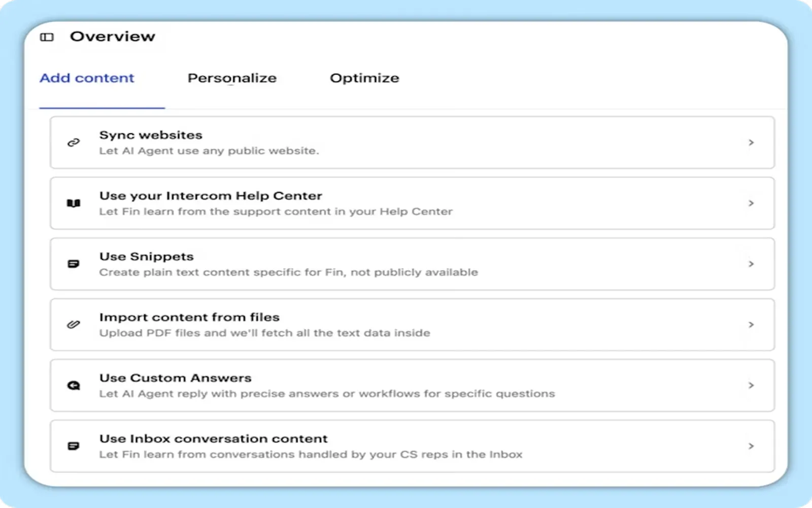Click the book icon for Intercom Help Center

click(x=74, y=203)
